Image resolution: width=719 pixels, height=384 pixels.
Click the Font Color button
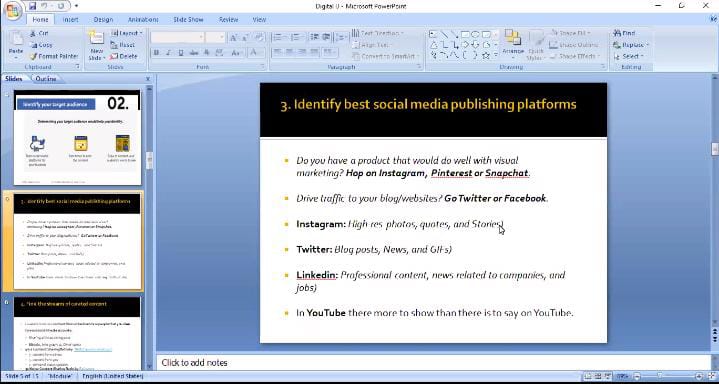pyautogui.click(x=255, y=53)
